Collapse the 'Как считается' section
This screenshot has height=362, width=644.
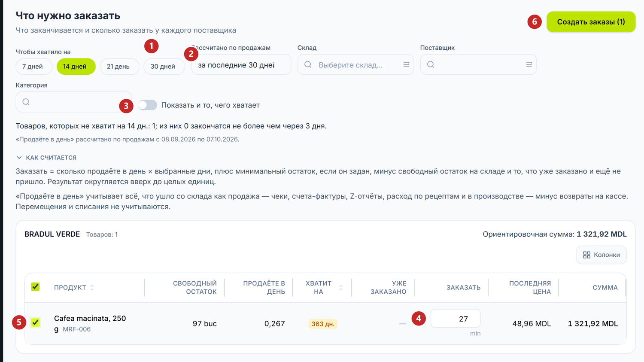coord(46,158)
